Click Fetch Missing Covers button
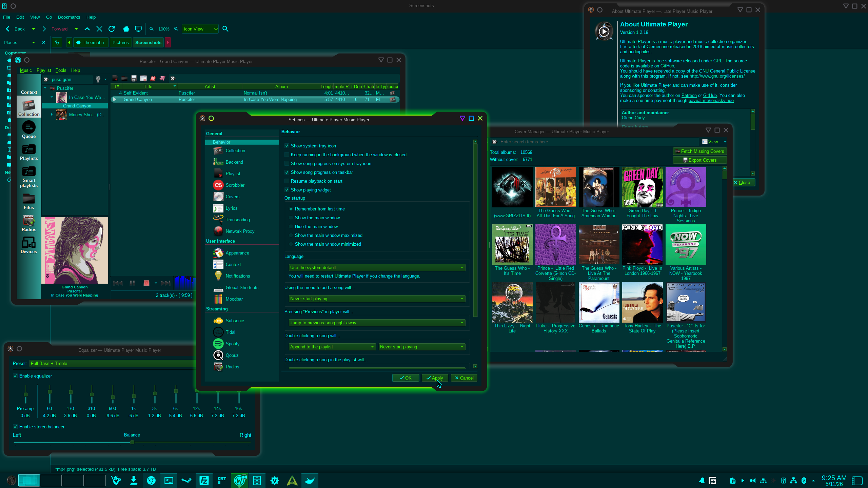The image size is (868, 488). pos(700,151)
